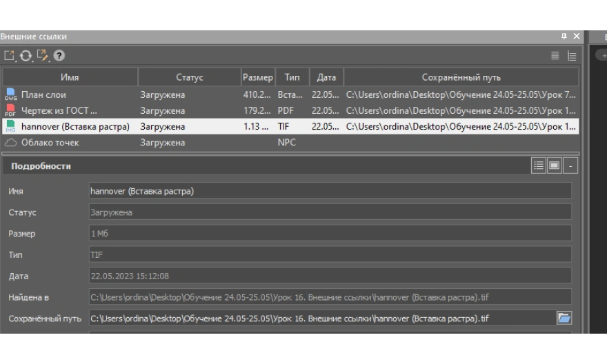Switch to list view mode
Screen dimensions: 607x364
(x=555, y=57)
